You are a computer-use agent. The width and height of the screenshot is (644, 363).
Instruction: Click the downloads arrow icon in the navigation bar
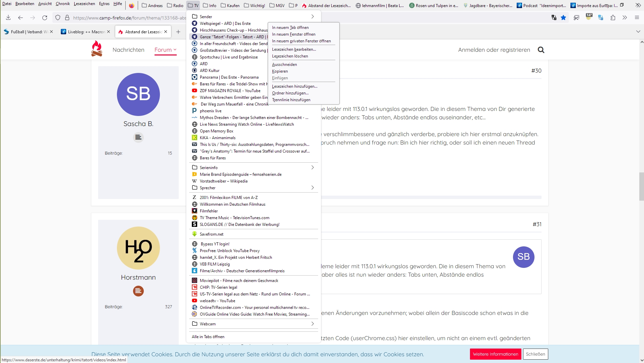pos(8,18)
